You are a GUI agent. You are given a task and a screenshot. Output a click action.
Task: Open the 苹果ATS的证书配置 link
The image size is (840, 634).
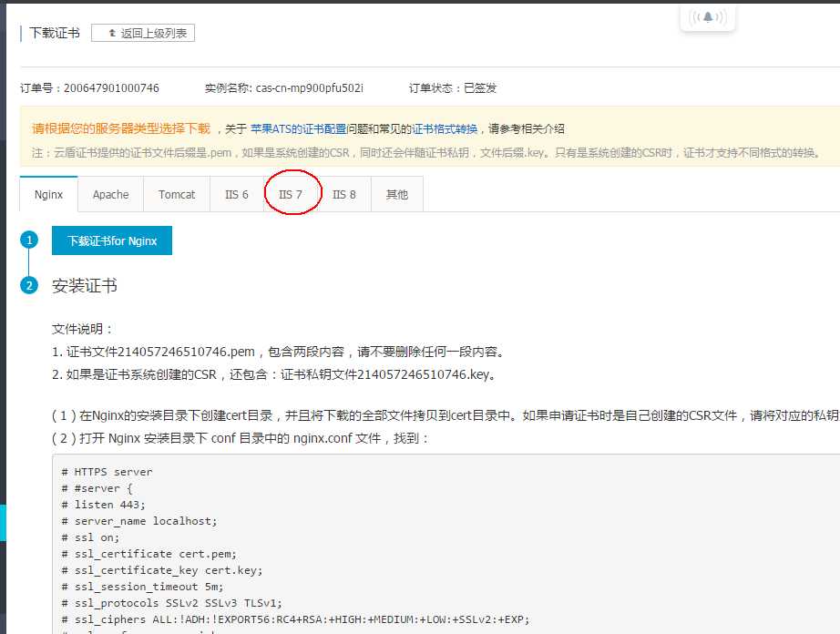coord(299,129)
